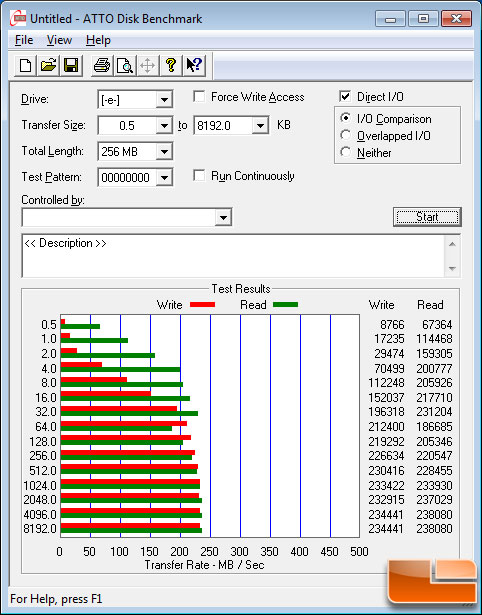The width and height of the screenshot is (482, 615).
Task: Click the read value 231204
Action: pyautogui.click(x=434, y=412)
